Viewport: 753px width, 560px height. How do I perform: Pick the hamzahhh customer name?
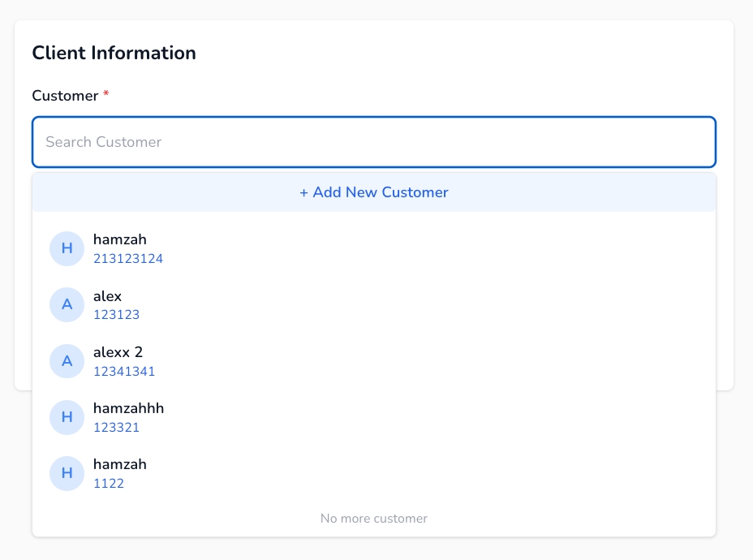pos(128,408)
